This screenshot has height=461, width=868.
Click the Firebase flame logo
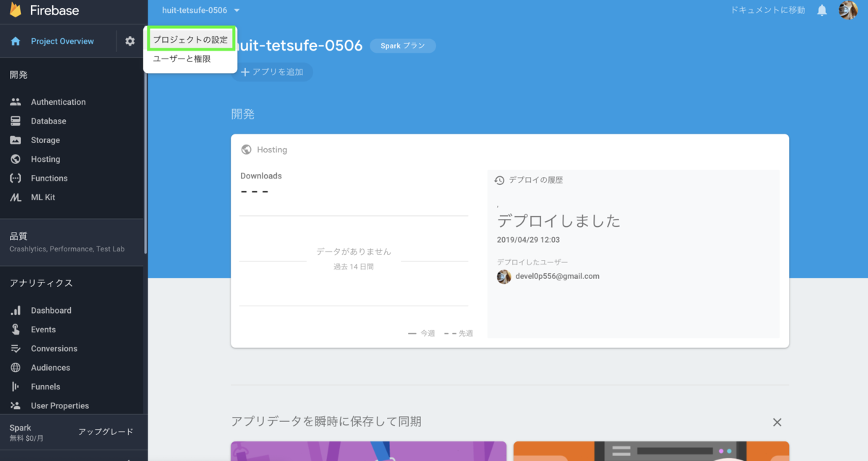[x=15, y=10]
